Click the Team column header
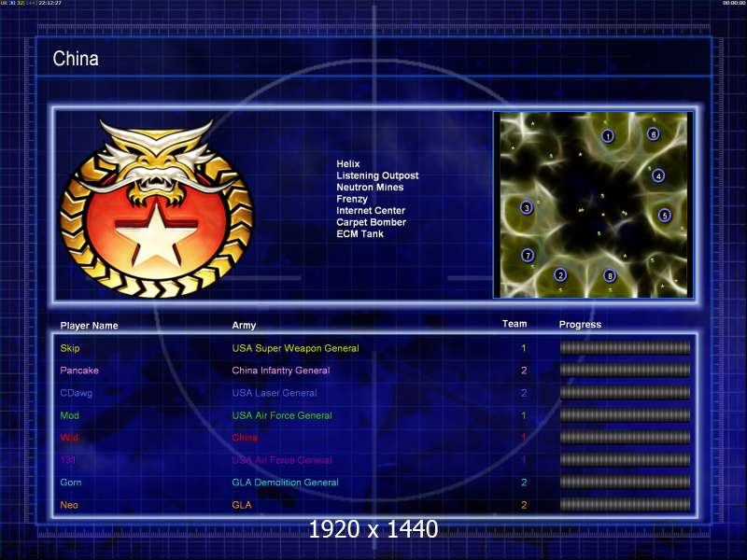 click(514, 324)
